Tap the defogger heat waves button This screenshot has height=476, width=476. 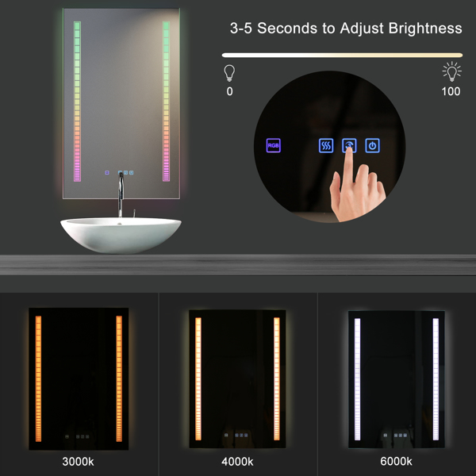pyautogui.click(x=326, y=145)
